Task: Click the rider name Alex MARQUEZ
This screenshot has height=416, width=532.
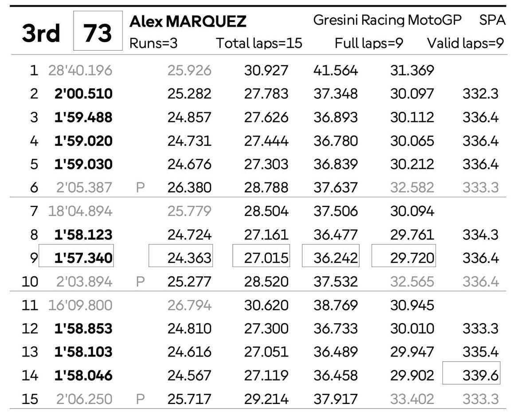Action: click(188, 21)
